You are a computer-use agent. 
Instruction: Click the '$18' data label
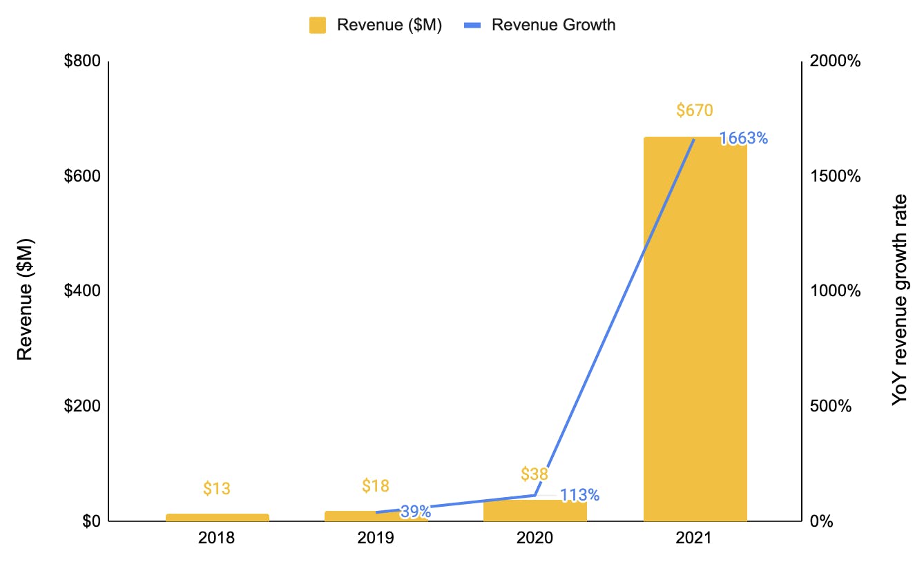point(376,485)
